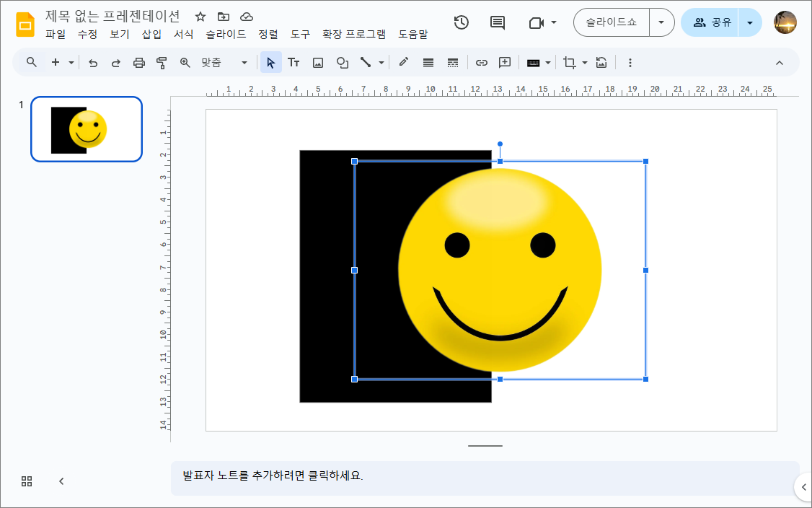Select the Text box tool
The image size is (812, 508).
pos(294,63)
